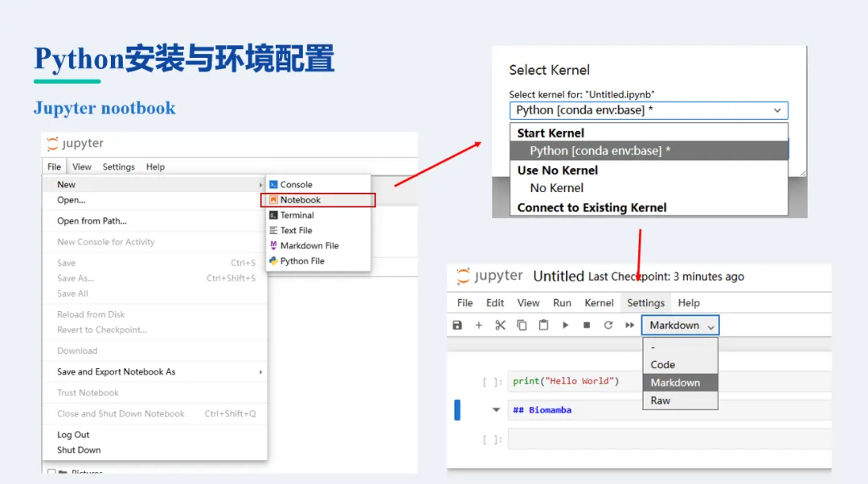Open View menu in left Jupyter window

pos(81,166)
